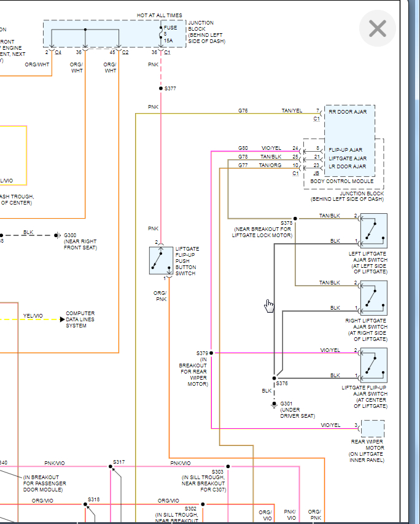This screenshot has width=420, height=524.
Task: Click the S377 splice dot
Action: pos(161,88)
